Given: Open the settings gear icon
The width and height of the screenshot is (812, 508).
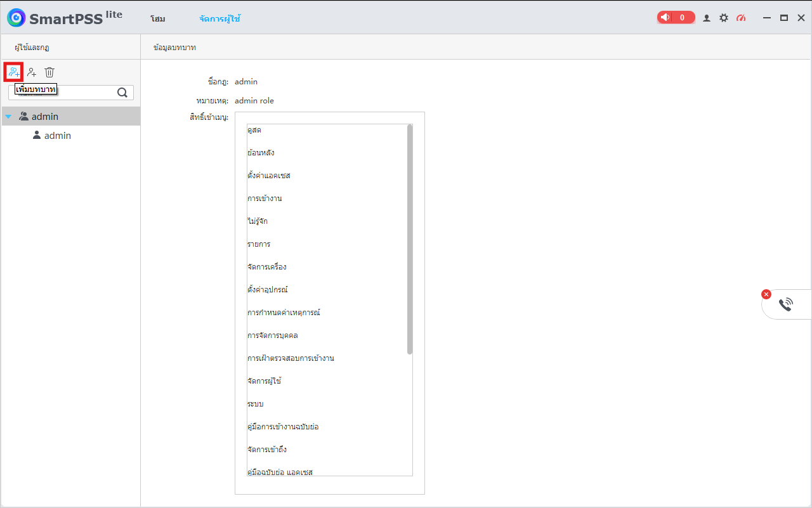Looking at the screenshot, I should (724, 18).
